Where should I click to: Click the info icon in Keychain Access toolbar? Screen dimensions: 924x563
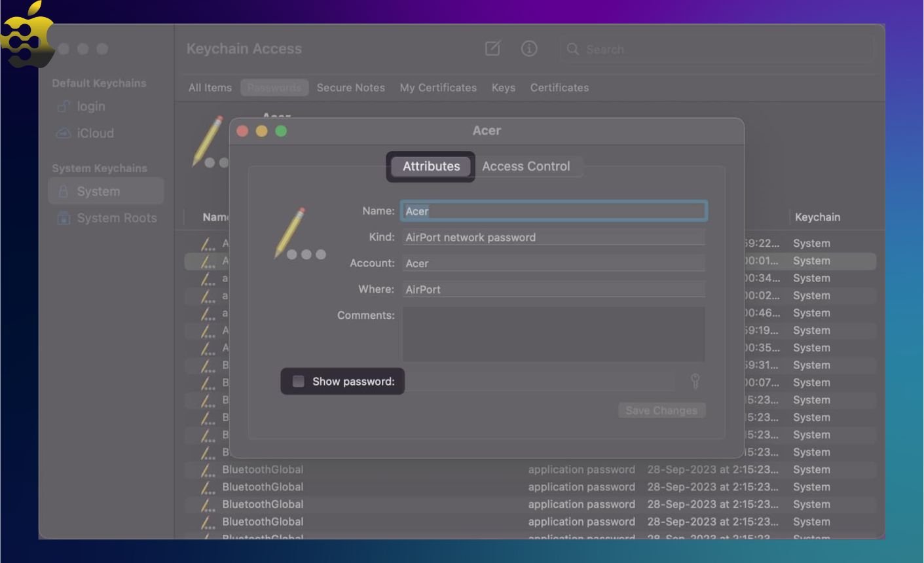[x=529, y=48]
